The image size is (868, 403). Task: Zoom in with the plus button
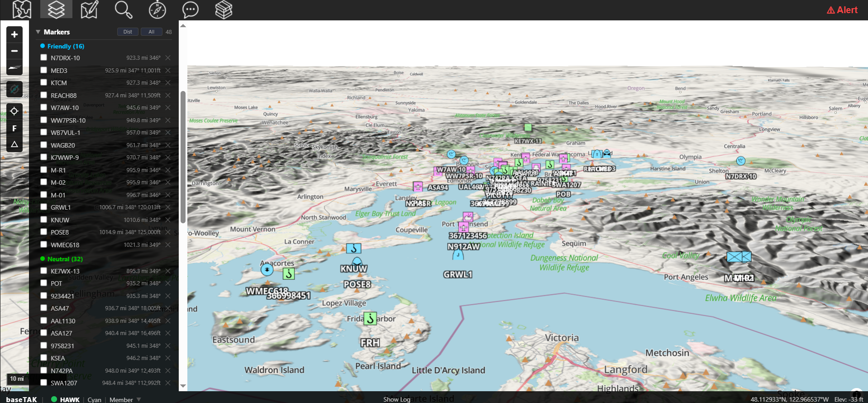[14, 34]
